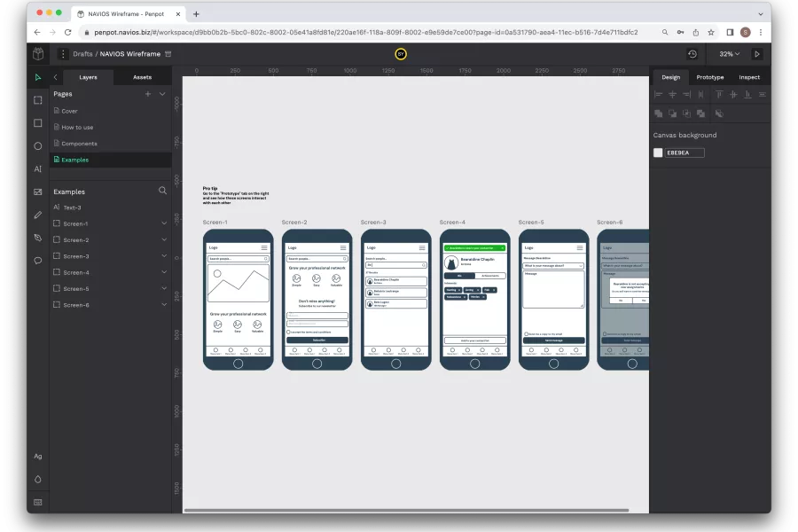Screen dimensions: 798x532
Task: Select the Curve pencil tool
Action: pos(37,215)
